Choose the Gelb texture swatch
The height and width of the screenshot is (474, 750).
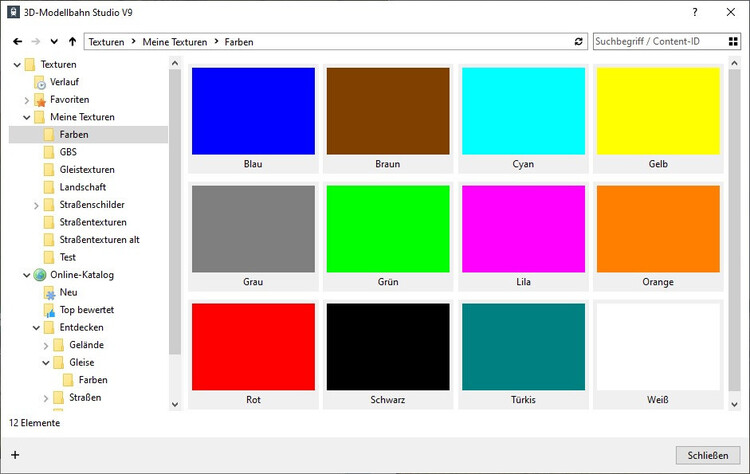click(x=658, y=111)
